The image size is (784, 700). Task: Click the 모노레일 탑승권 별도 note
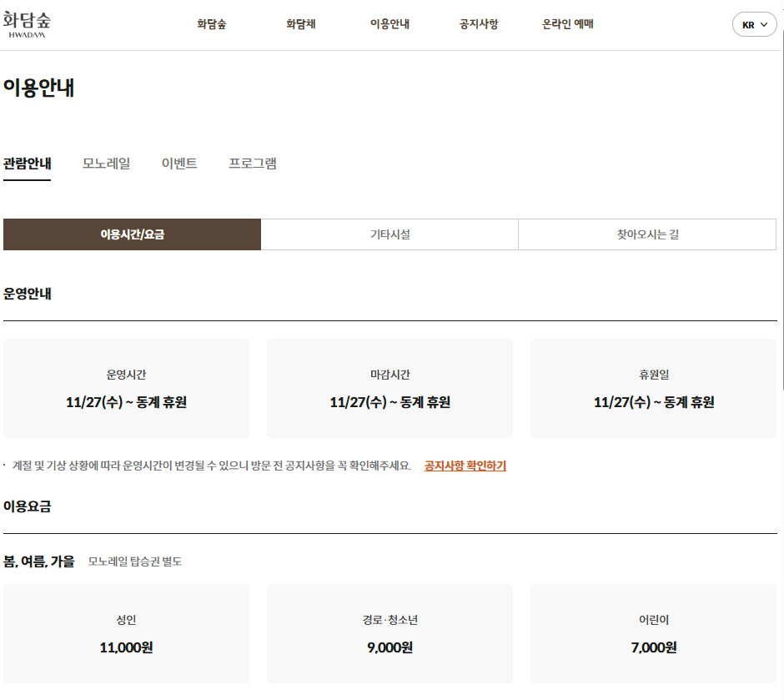tap(135, 562)
